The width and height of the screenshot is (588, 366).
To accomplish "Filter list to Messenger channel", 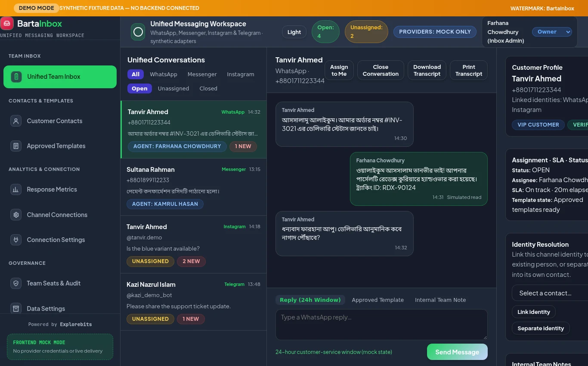I will (202, 74).
